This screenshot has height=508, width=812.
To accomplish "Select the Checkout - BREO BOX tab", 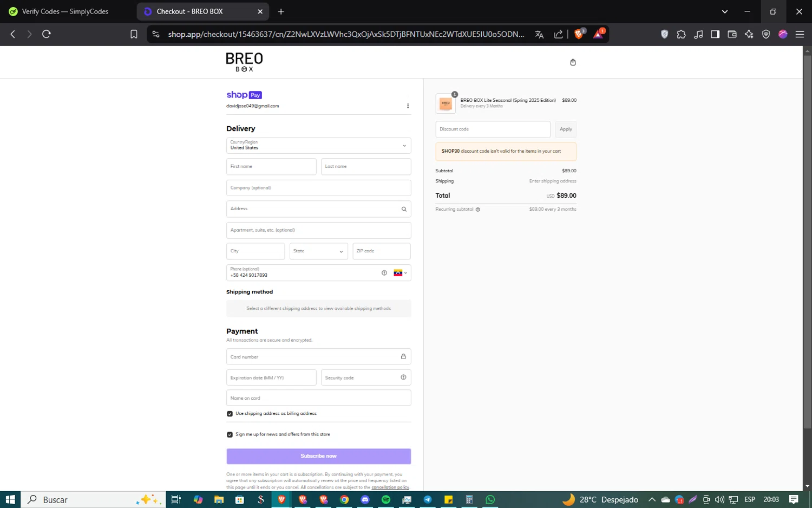I will 203,11.
